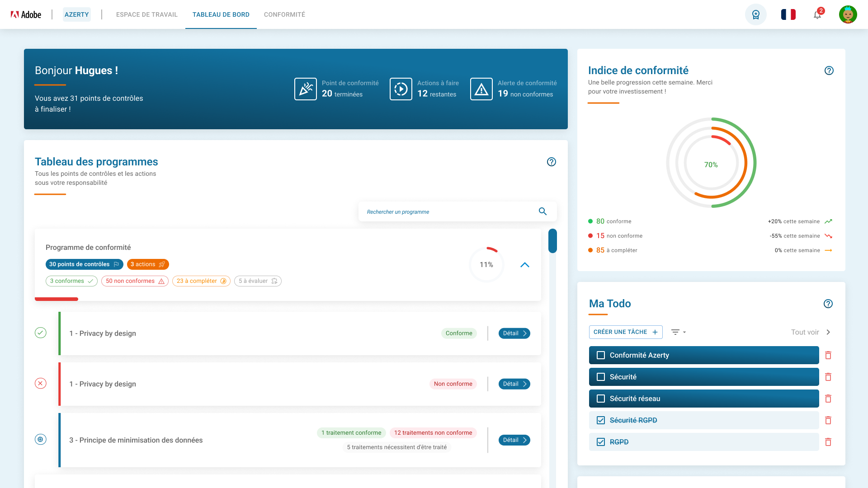The image size is (868, 488).
Task: Expand Tout voir chevron
Action: [x=828, y=332]
